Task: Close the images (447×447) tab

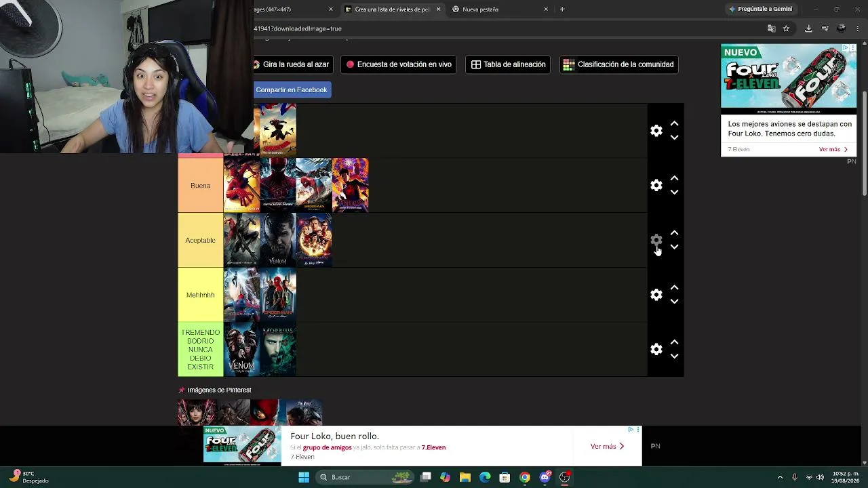Action: click(331, 9)
